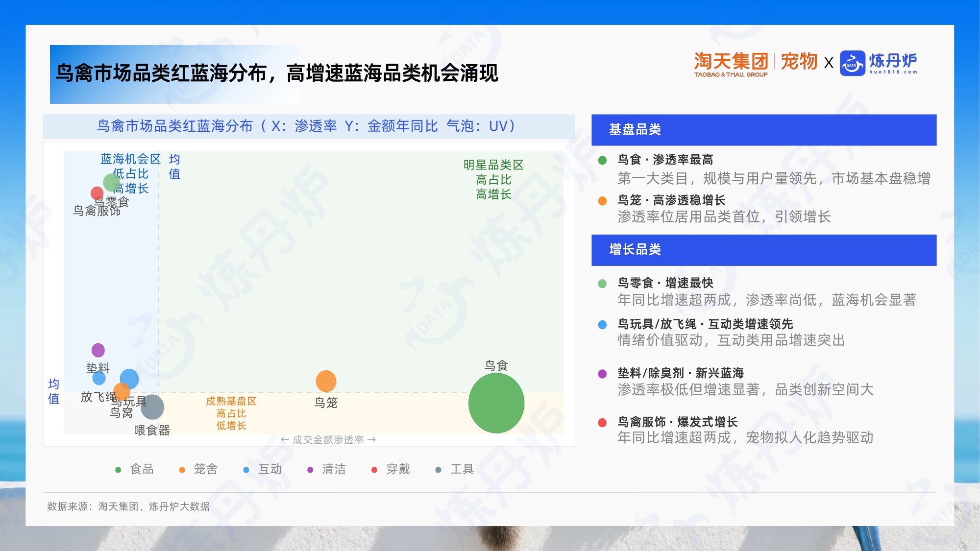
Task: Click the 工具 legend label
Action: [462, 469]
